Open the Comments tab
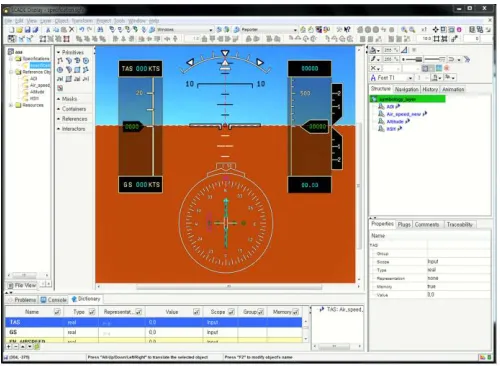The height and width of the screenshot is (366, 500). 427,225
